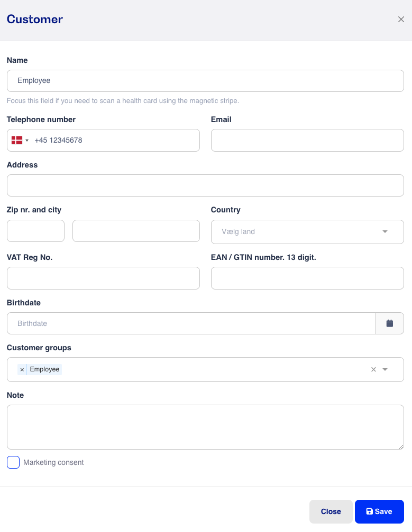Click in the Name field containing Employee
Image resolution: width=412 pixels, height=532 pixels.
(x=206, y=81)
